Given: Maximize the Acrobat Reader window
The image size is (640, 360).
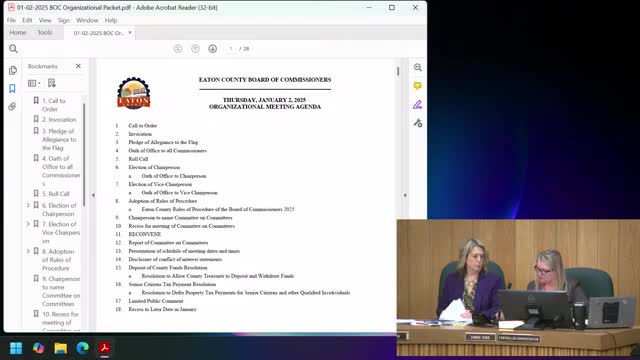Looking at the screenshot, I should 392,7.
